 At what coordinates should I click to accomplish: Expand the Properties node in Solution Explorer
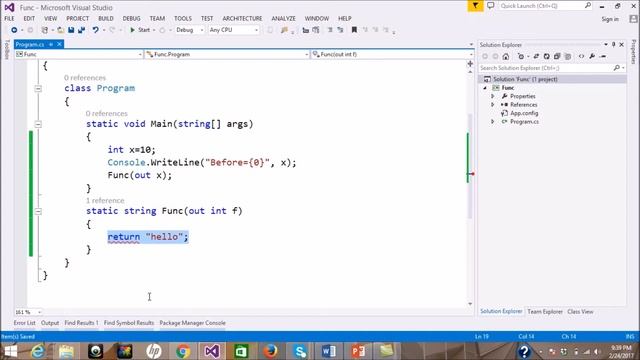(x=493, y=96)
